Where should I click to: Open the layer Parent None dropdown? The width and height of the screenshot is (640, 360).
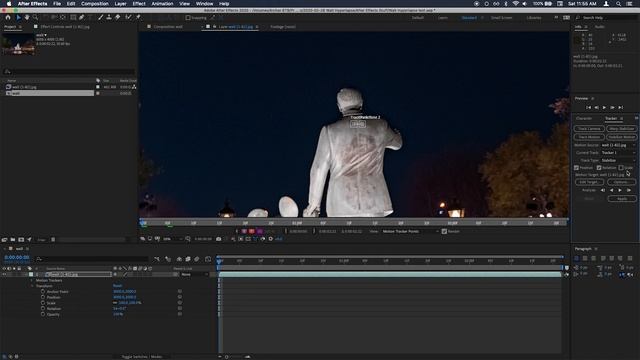(x=195, y=275)
